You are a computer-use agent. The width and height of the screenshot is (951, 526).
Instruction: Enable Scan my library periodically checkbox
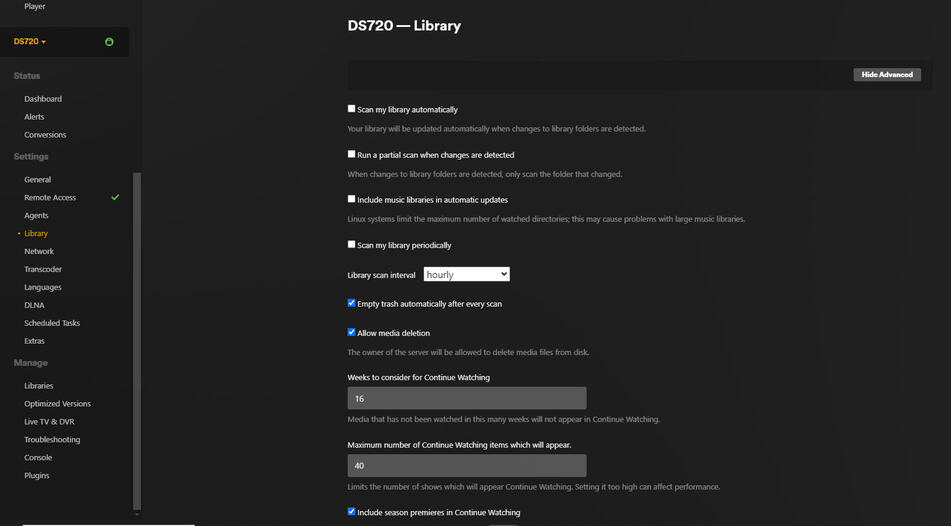351,244
